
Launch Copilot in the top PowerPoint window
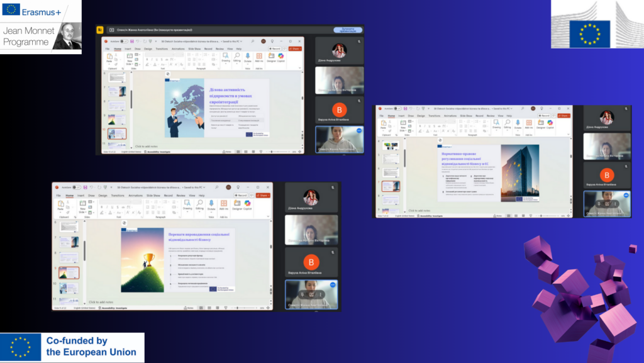(x=281, y=57)
